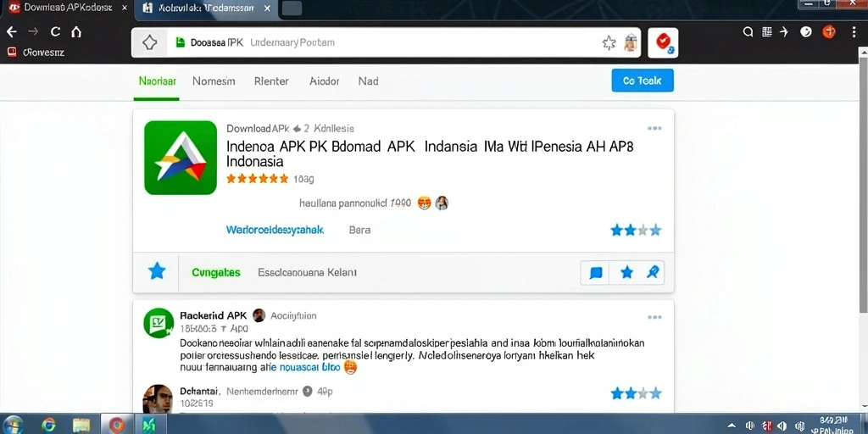Click the avatar icon in address bar
The image size is (868, 434).
(630, 42)
